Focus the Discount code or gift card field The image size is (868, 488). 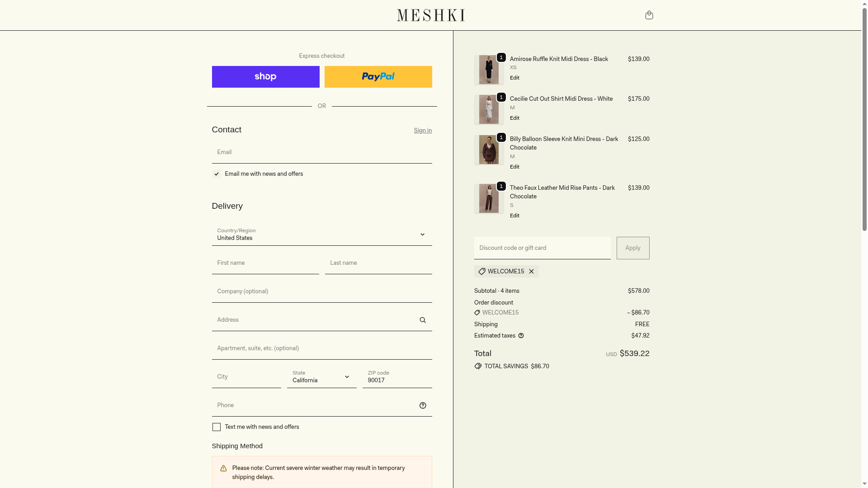542,248
